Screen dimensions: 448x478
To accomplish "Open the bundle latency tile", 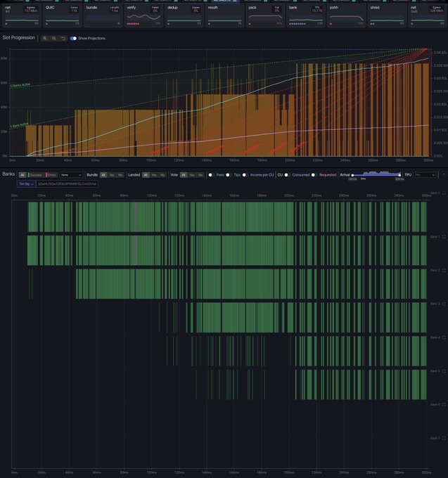I will click(103, 16).
